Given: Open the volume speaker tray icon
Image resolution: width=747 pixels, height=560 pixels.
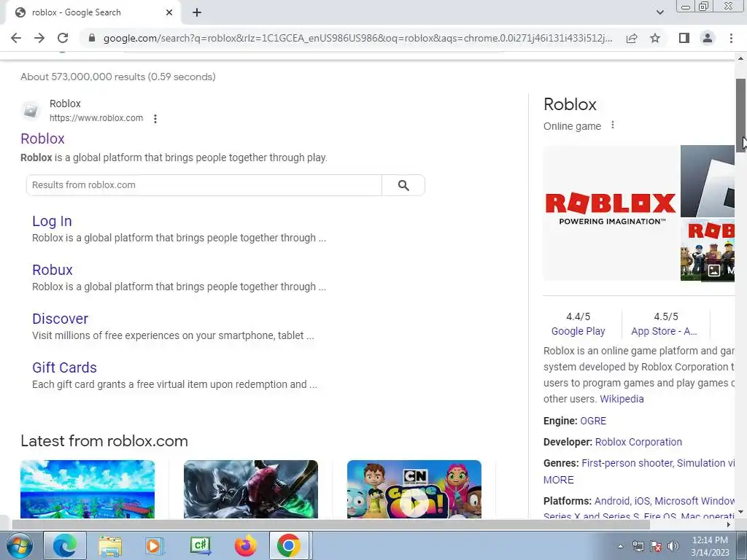Looking at the screenshot, I should 673,547.
